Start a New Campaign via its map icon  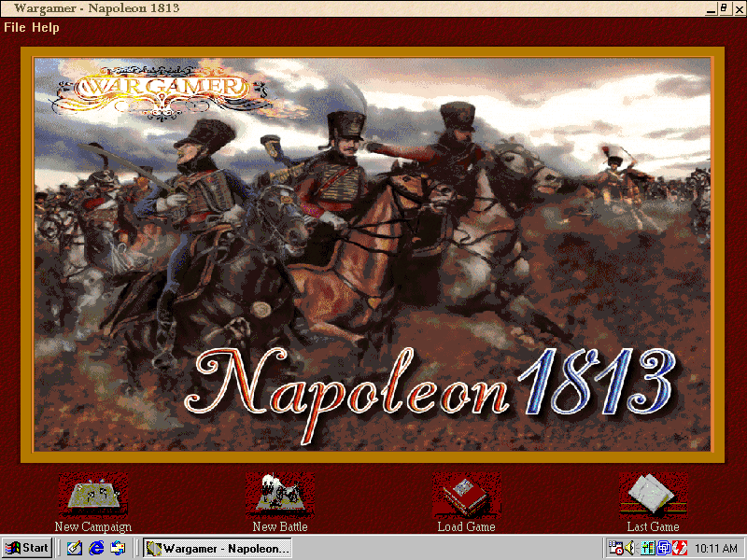tap(93, 496)
